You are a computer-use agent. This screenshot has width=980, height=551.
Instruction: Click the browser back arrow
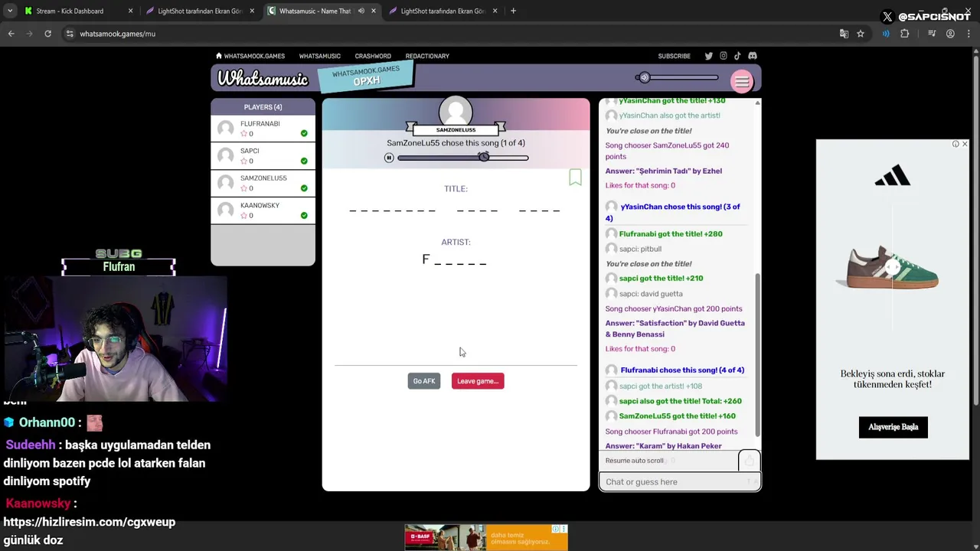point(11,34)
